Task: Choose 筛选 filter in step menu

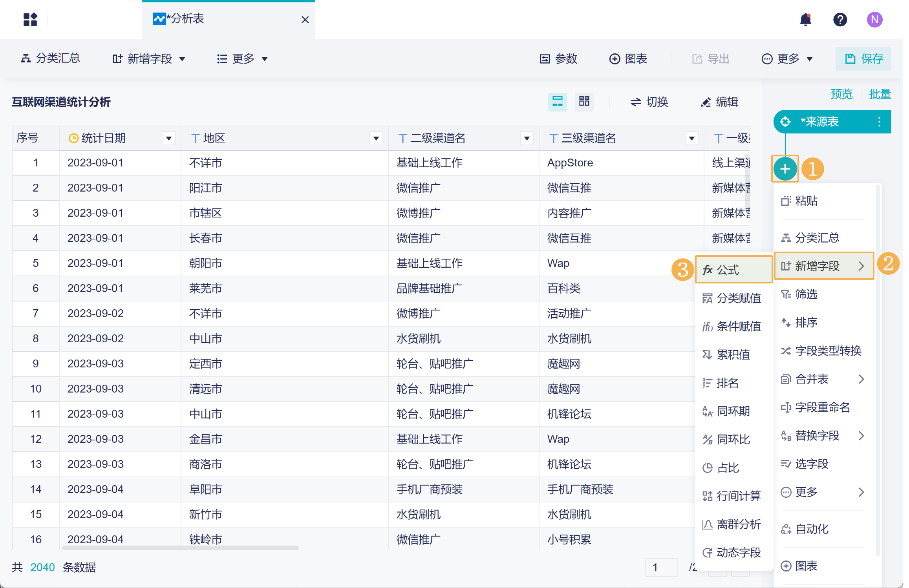Action: pyautogui.click(x=806, y=294)
